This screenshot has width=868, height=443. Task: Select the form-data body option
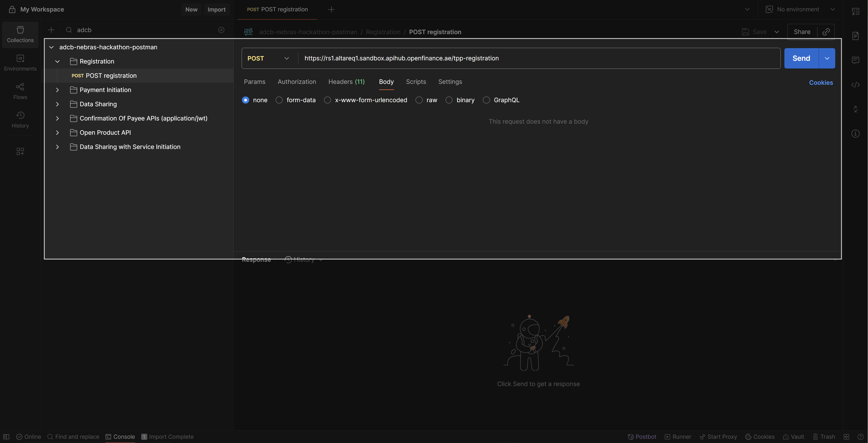tap(279, 100)
